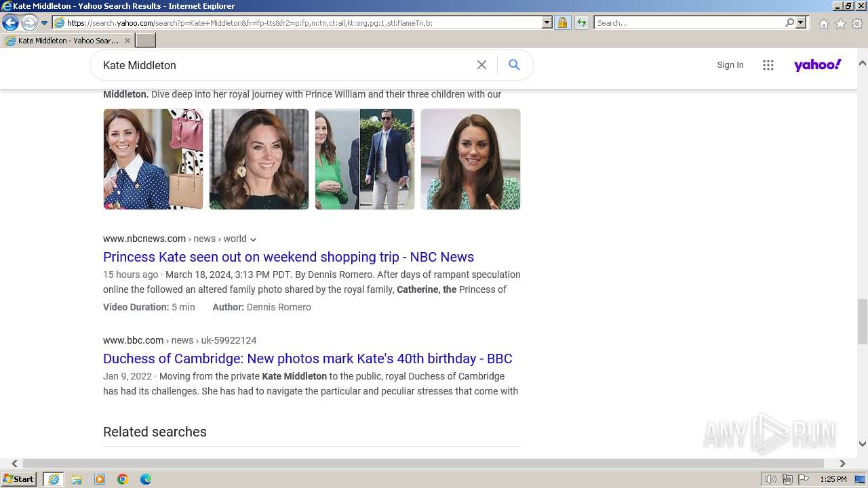Open the network tray icon
The image size is (868, 488).
(787, 479)
